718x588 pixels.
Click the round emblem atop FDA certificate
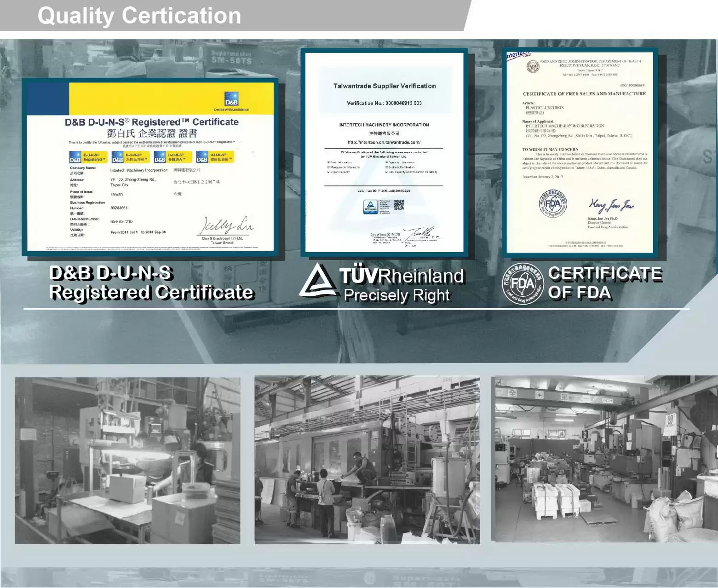pyautogui.click(x=532, y=67)
